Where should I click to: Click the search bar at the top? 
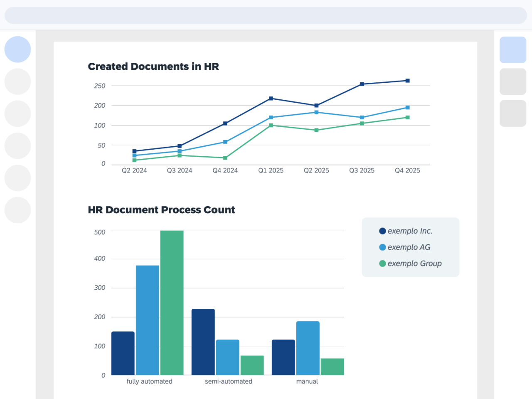(x=266, y=15)
